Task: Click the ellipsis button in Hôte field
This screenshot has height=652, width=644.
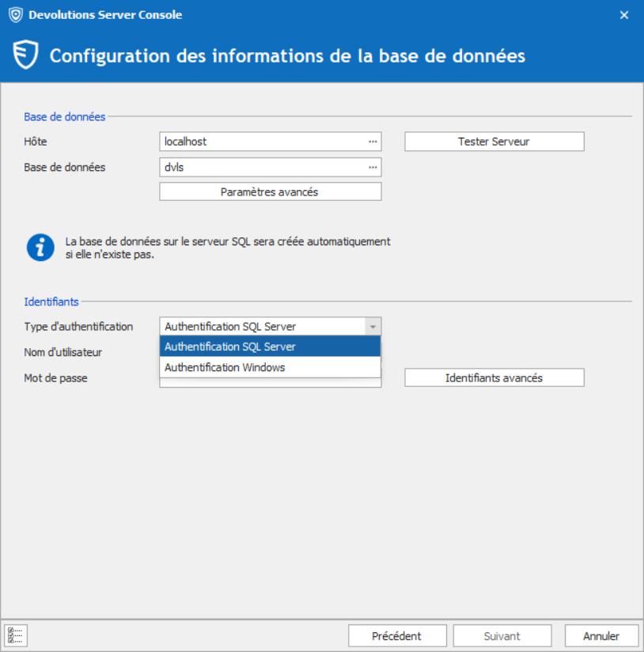Action: (x=373, y=142)
